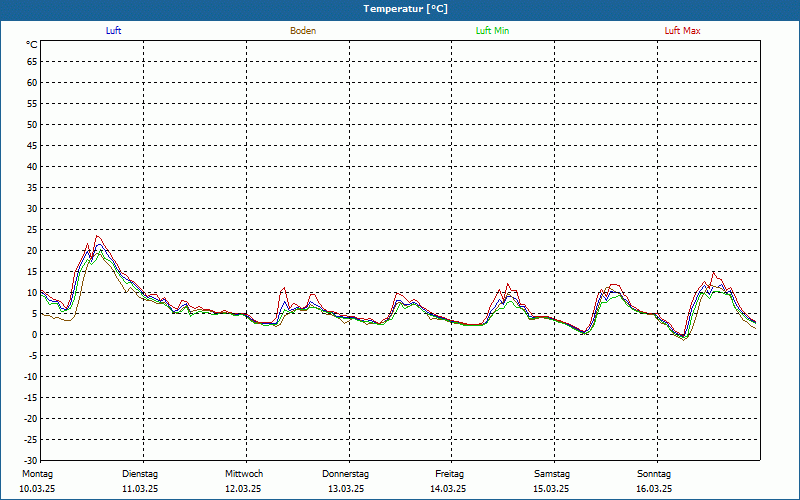
Task: Select the Montag day label
Action: coord(37,474)
